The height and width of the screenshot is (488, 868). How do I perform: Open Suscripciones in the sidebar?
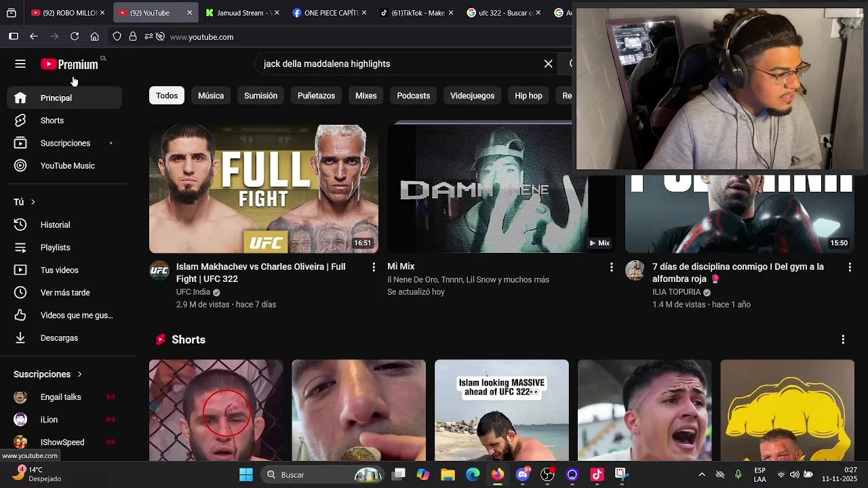click(x=64, y=143)
